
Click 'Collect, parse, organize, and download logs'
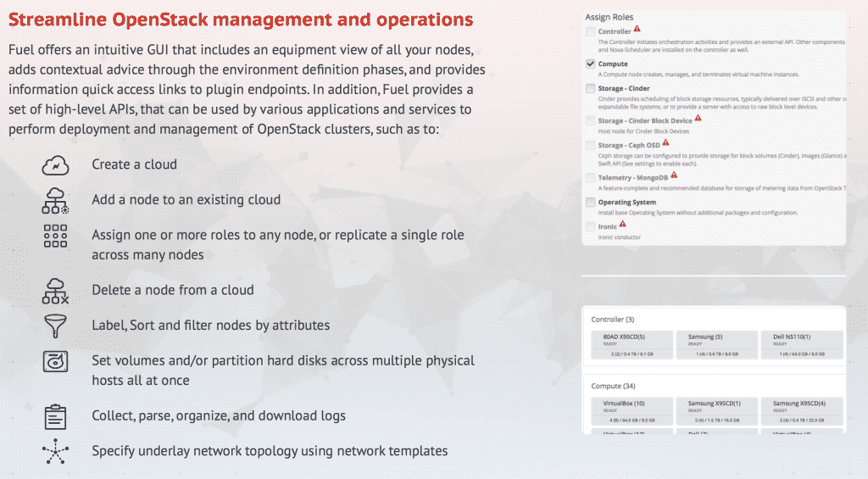pos(219,416)
